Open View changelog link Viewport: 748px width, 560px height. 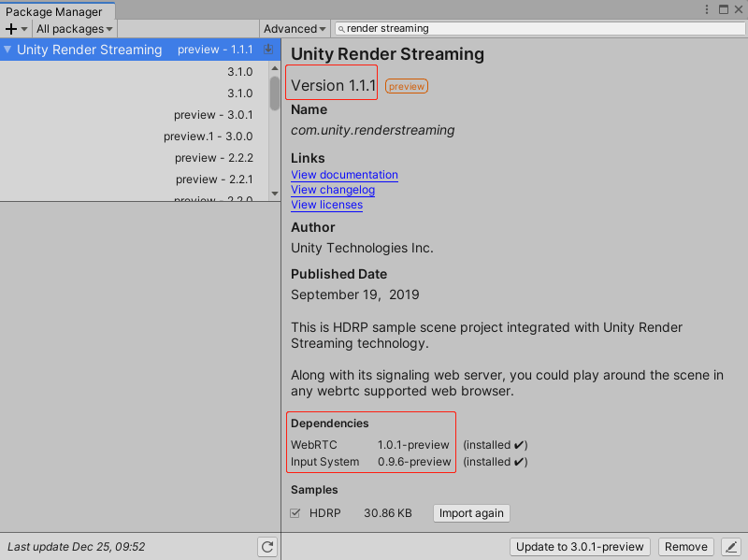point(333,190)
